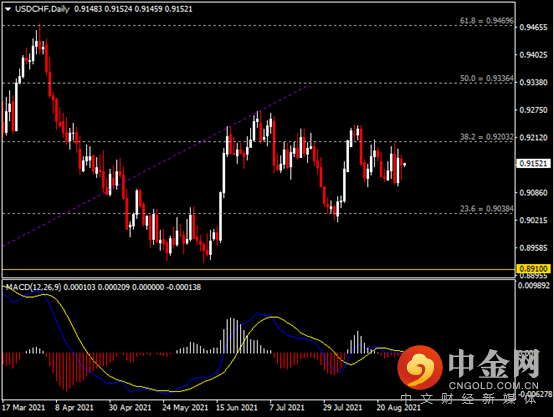Image resolution: width=554 pixels, height=417 pixels.
Task: Click the USDCHF,Daily chart title
Action: 42,9
